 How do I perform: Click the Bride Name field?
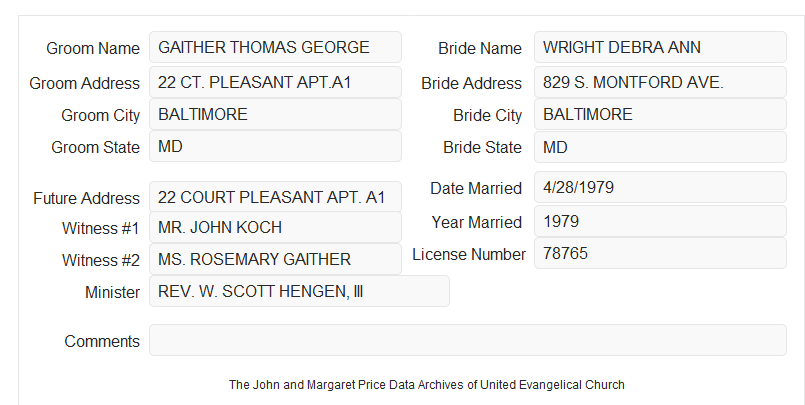tap(660, 47)
